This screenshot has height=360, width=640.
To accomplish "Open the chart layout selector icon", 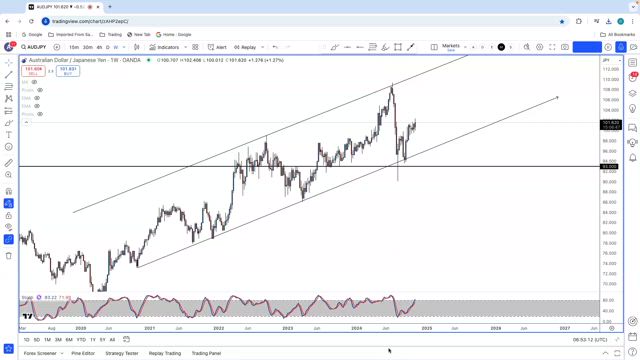I will [x=434, y=47].
